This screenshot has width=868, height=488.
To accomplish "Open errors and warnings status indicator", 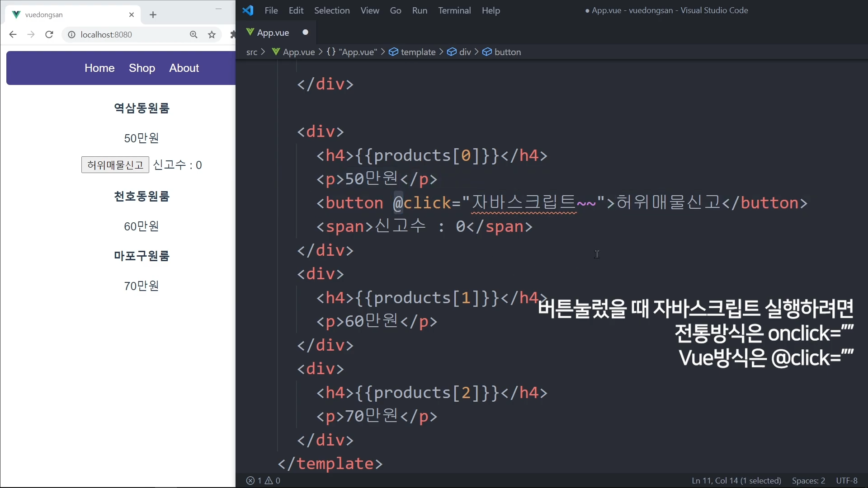I will tap(263, 480).
